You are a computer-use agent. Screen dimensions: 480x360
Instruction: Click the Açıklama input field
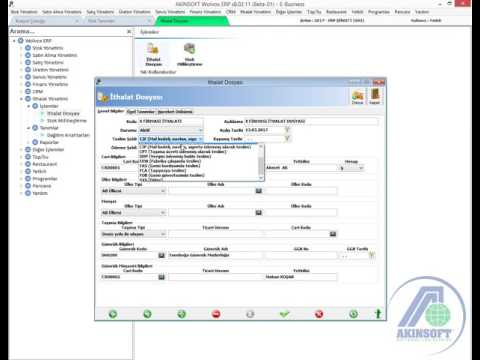(x=311, y=121)
